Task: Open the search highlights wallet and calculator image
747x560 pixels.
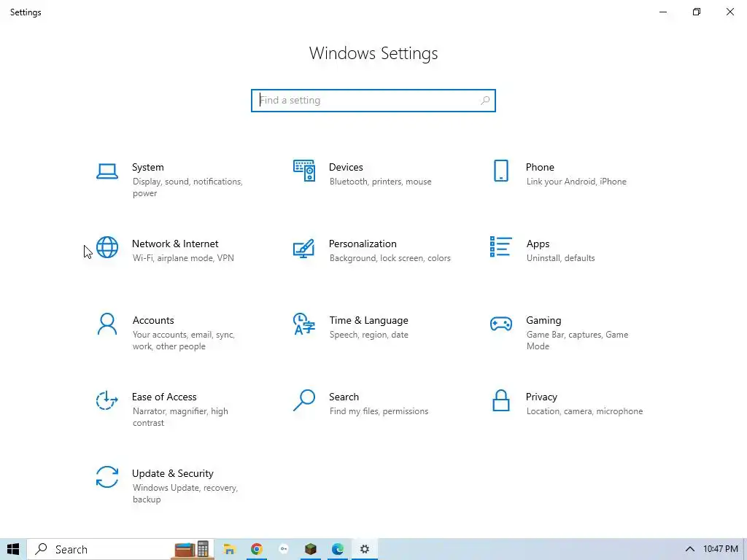Action: (x=192, y=549)
